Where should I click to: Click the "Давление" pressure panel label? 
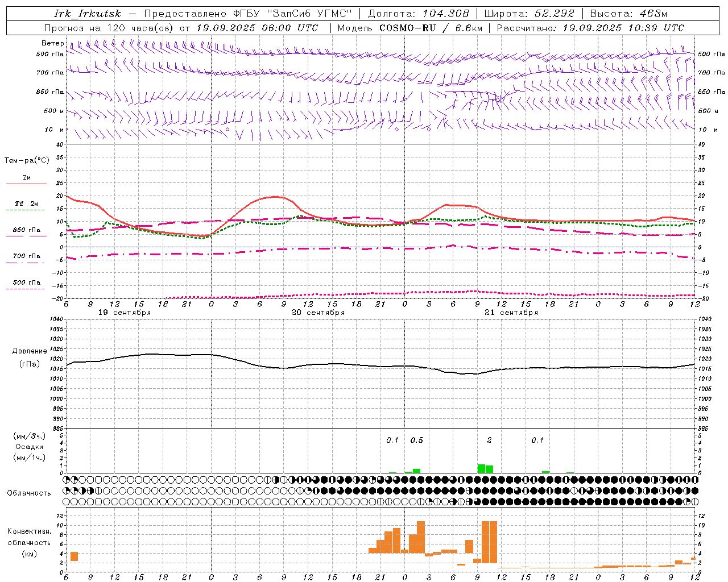point(30,351)
